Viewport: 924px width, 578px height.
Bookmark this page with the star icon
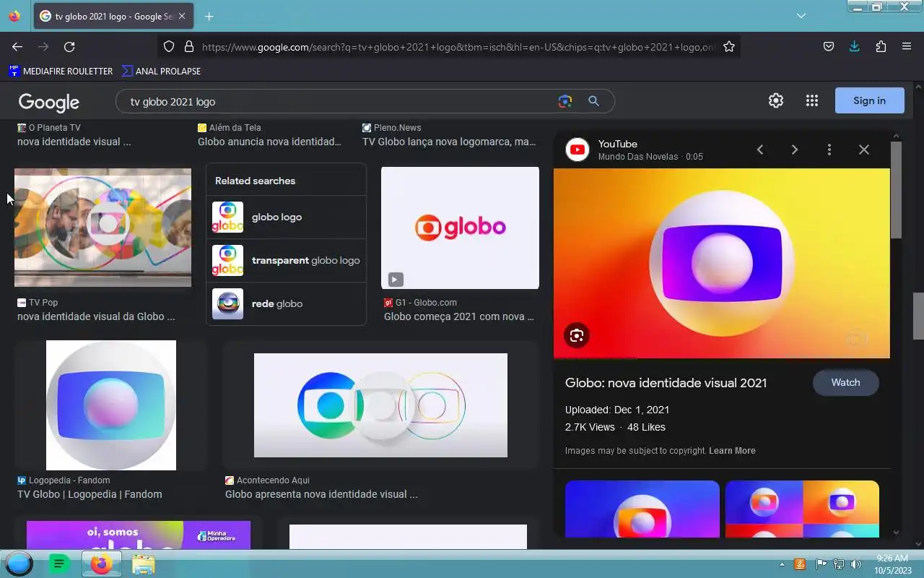coord(729,46)
